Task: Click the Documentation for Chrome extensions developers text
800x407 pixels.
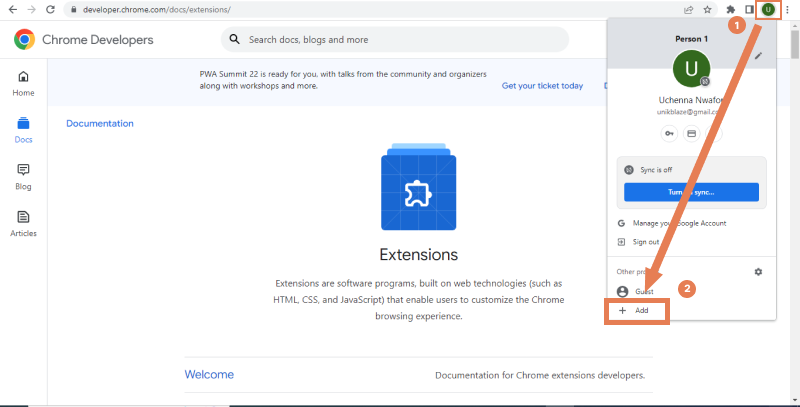Action: point(540,375)
